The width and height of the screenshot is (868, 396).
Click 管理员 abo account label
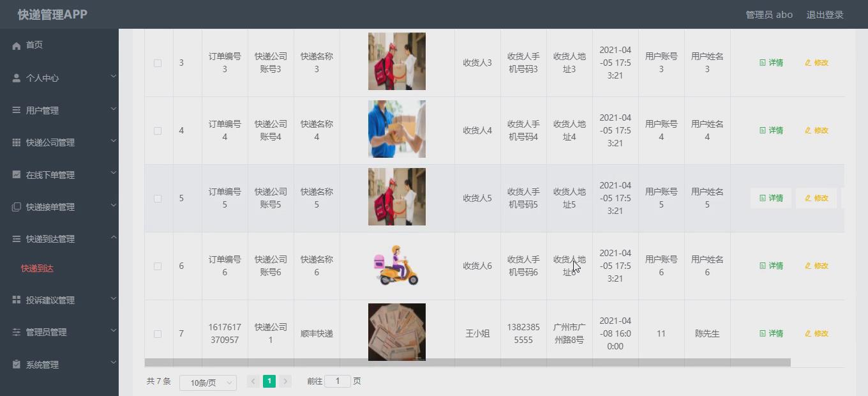(769, 15)
